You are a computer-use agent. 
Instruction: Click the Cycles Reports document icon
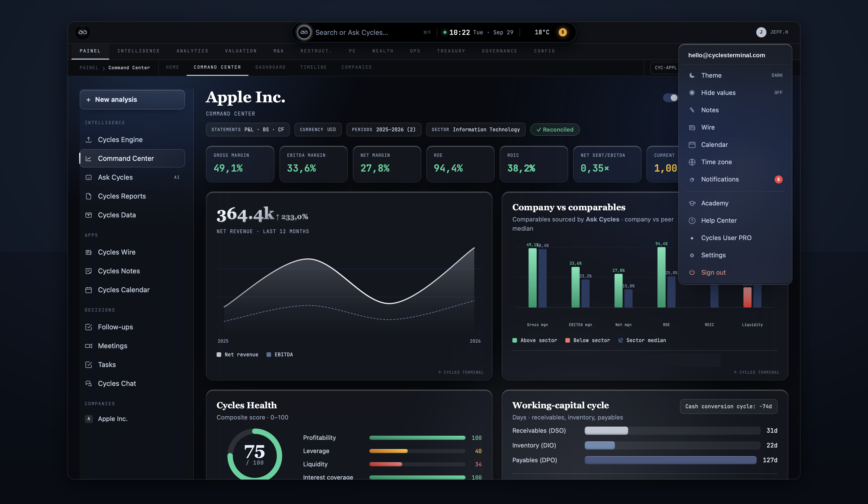click(89, 196)
